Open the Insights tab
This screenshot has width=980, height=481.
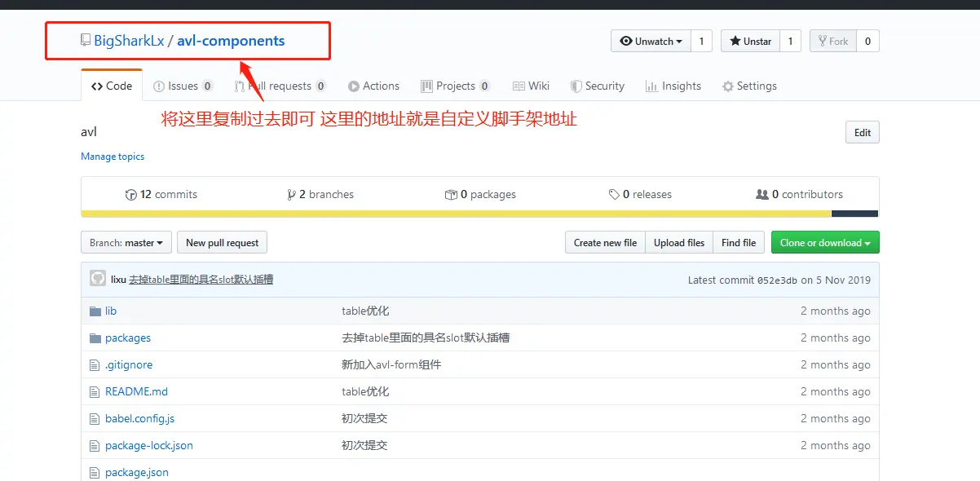(x=673, y=86)
